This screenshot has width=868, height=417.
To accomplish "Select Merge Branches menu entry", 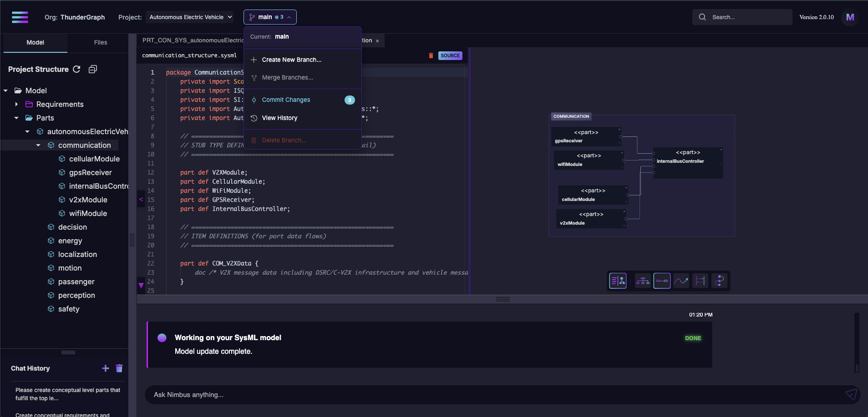I will pyautogui.click(x=303, y=77).
